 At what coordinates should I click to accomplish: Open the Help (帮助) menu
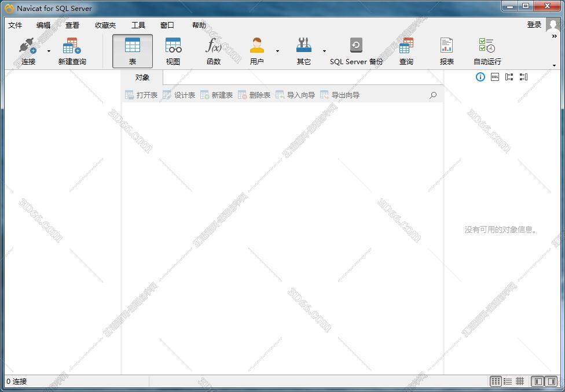(x=199, y=25)
